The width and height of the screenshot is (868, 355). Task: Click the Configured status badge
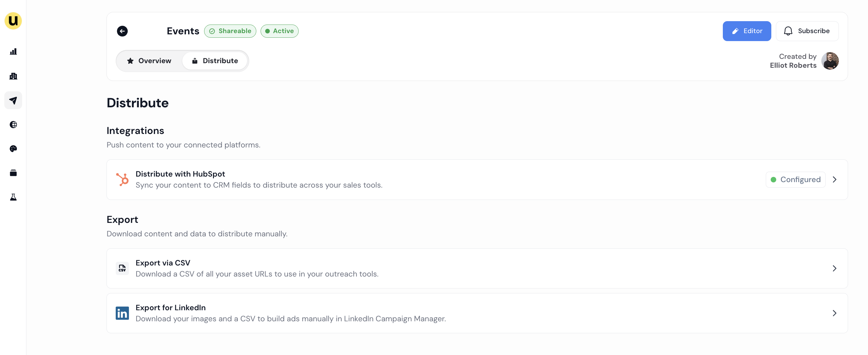tap(796, 179)
